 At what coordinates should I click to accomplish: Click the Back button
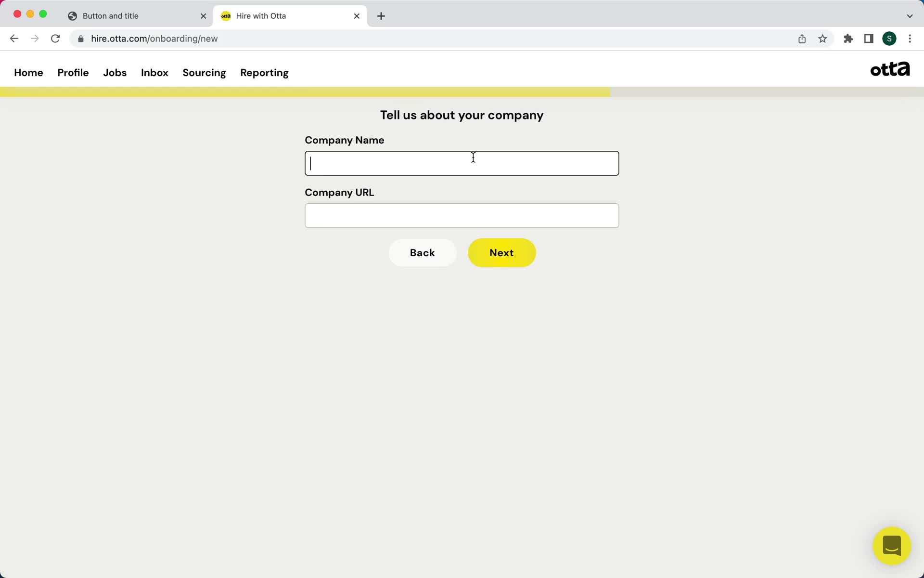[422, 252]
